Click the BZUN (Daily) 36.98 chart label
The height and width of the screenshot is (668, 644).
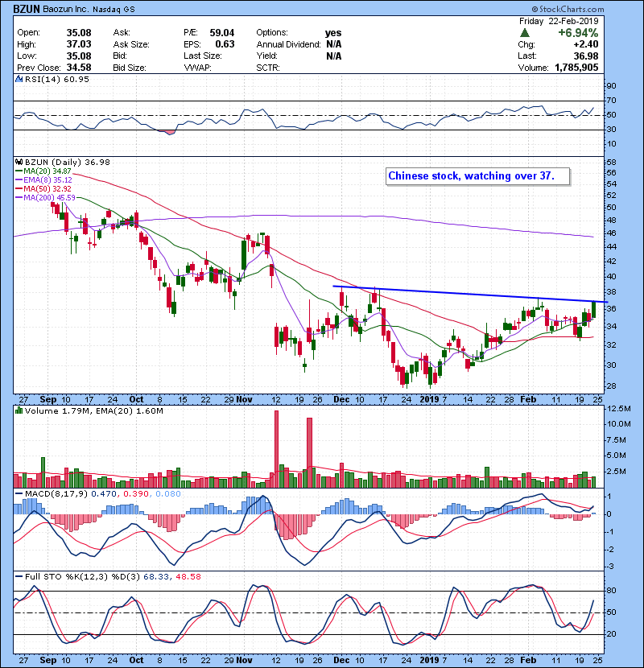click(68, 163)
